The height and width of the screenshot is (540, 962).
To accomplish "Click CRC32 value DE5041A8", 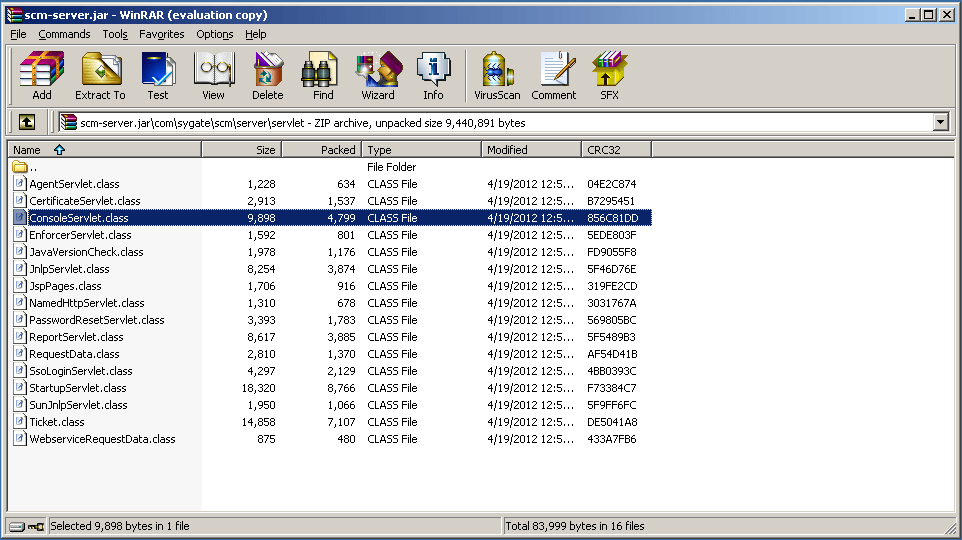I will point(612,422).
